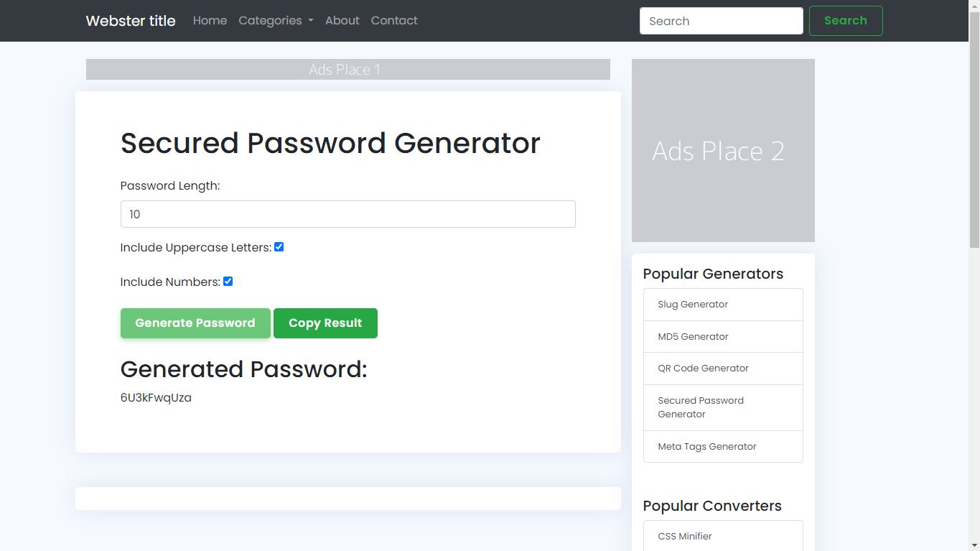Click the green outlined Search button
Screen dimensions: 980x551
pos(846,21)
